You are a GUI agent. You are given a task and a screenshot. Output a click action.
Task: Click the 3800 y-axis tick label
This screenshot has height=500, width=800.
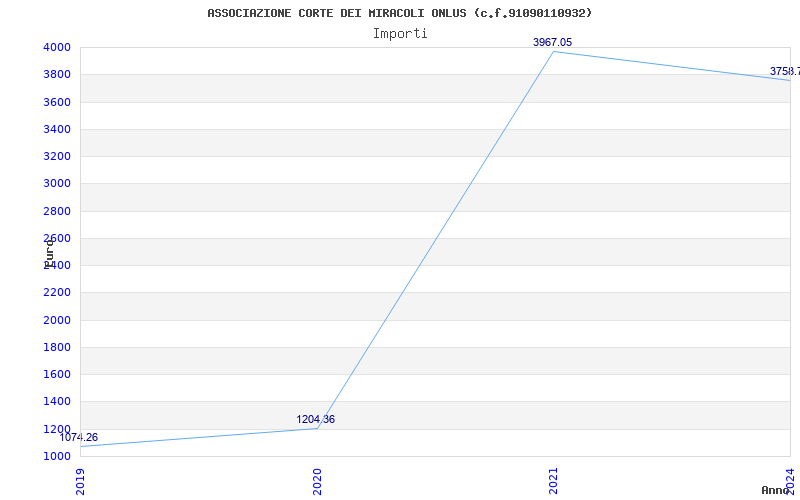tap(57, 74)
